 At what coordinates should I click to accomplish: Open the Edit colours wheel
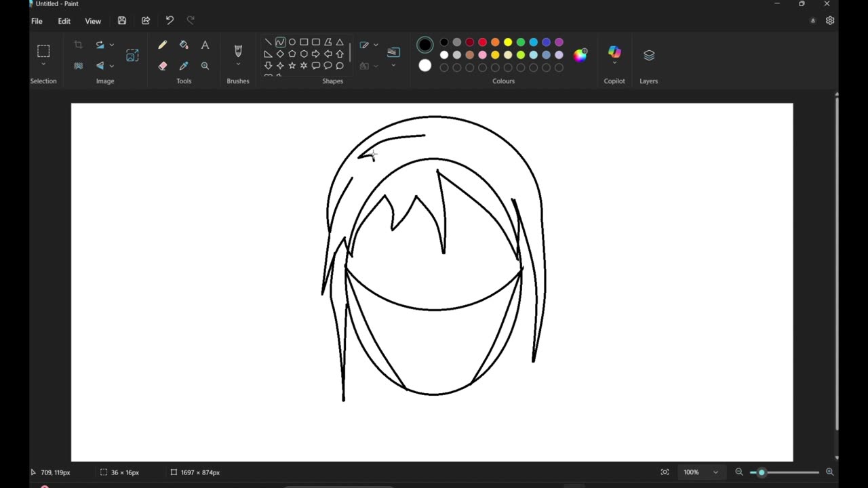coord(580,56)
